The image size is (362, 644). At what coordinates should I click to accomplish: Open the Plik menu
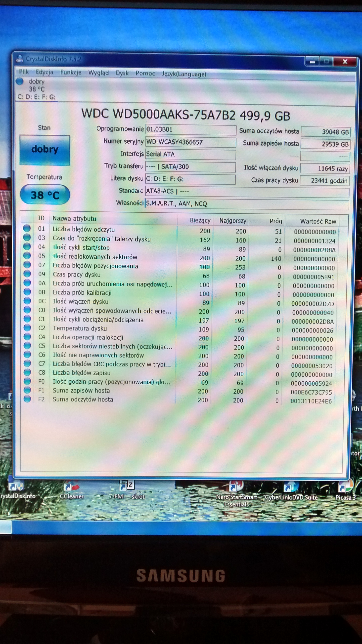tap(24, 72)
